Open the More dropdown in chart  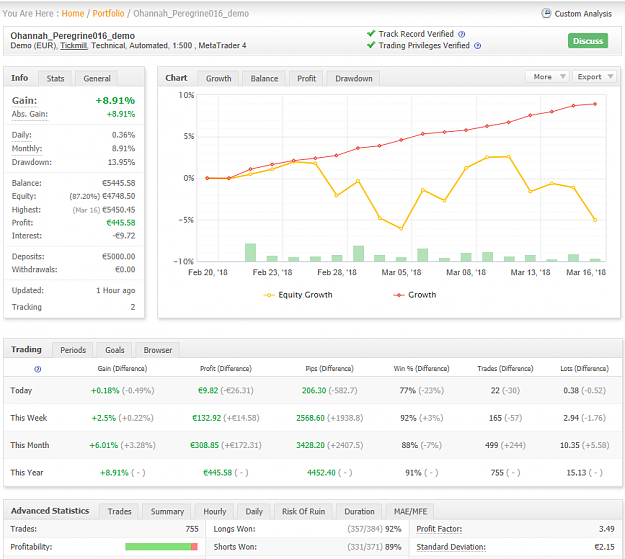(x=548, y=77)
